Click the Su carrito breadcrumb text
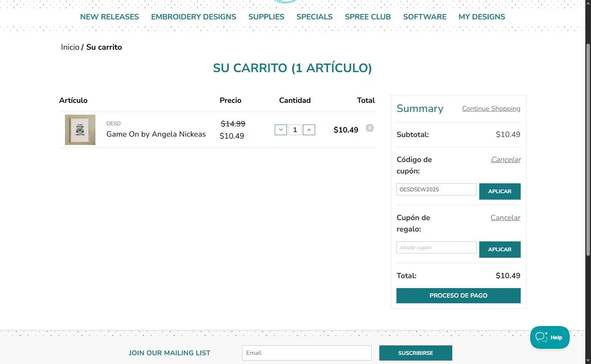Screen dimensions: 591x364 104,47
